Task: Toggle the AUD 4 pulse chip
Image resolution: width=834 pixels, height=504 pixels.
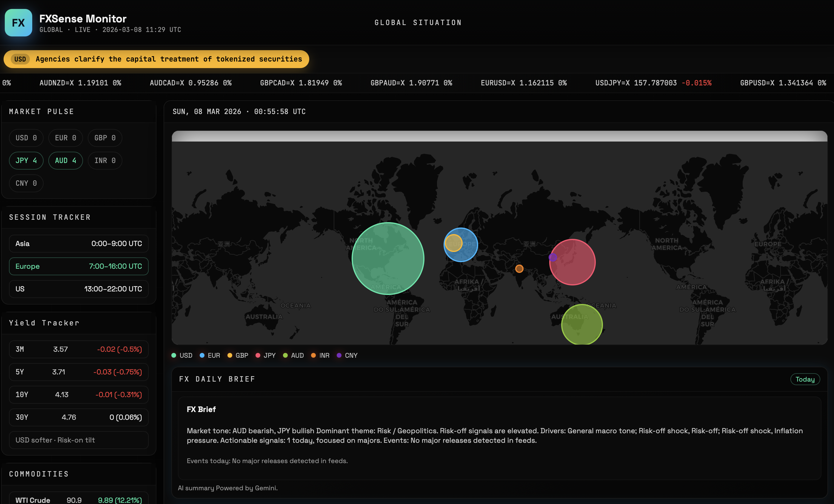Action: click(x=65, y=160)
